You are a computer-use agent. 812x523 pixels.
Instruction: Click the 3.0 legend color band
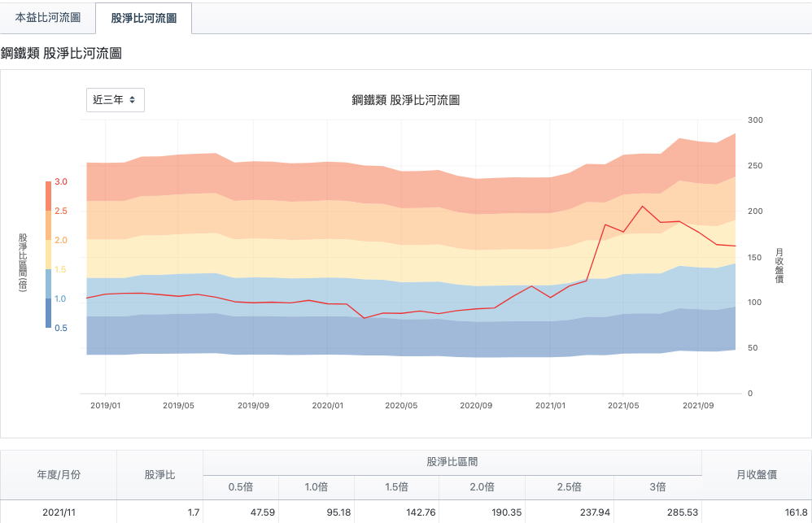pos(48,196)
